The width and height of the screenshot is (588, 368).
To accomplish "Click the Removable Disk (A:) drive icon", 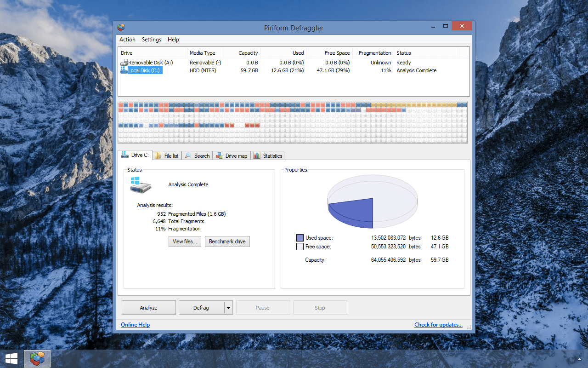I will 124,63.
